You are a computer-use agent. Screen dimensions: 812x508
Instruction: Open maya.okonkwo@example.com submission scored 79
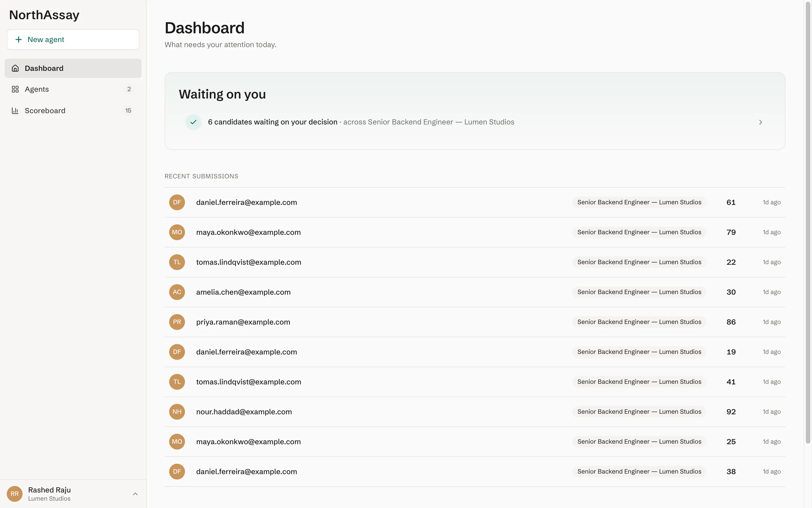click(x=475, y=232)
